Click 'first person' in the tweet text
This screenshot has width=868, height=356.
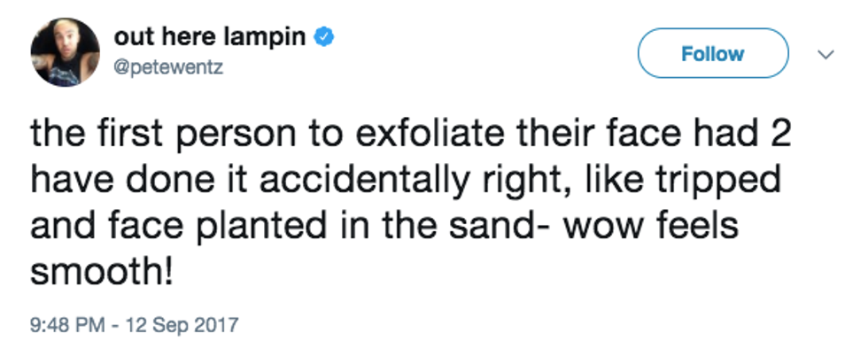(178, 135)
